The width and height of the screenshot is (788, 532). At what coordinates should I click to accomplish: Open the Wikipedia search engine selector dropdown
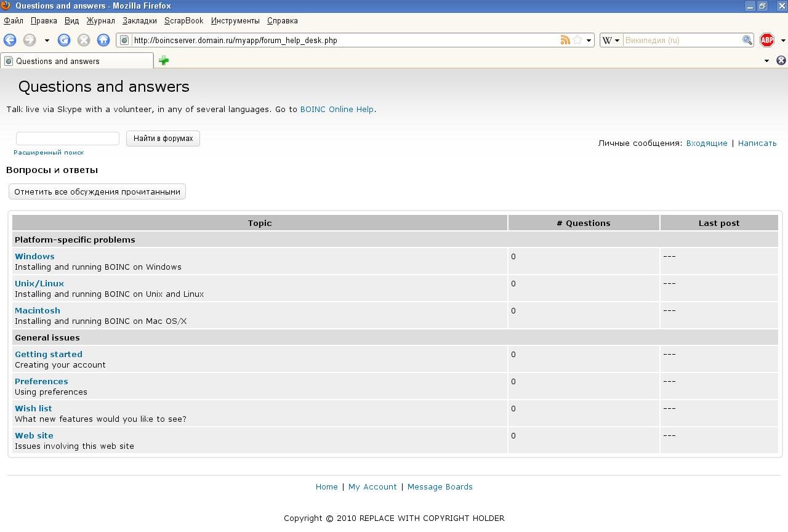[611, 40]
